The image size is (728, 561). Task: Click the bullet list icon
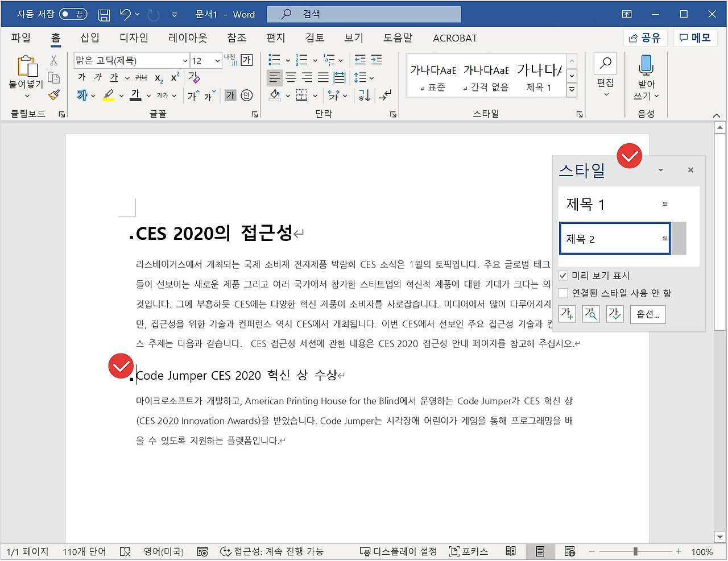275,60
